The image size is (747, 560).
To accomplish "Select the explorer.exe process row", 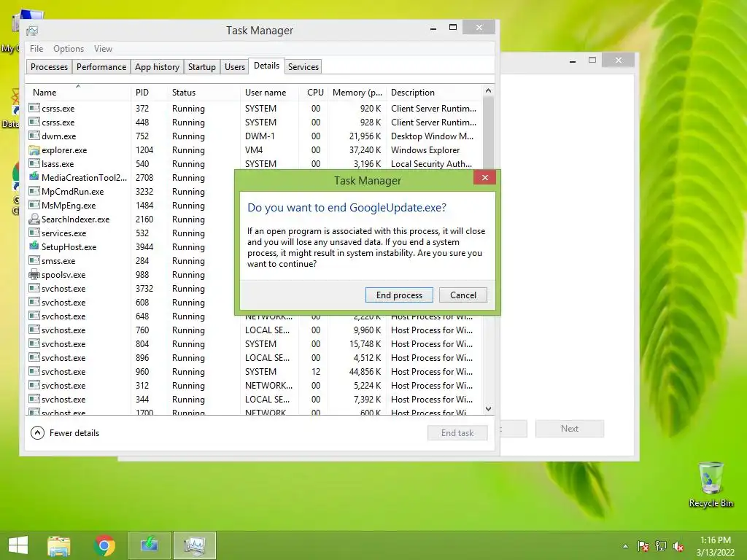I will (x=255, y=150).
